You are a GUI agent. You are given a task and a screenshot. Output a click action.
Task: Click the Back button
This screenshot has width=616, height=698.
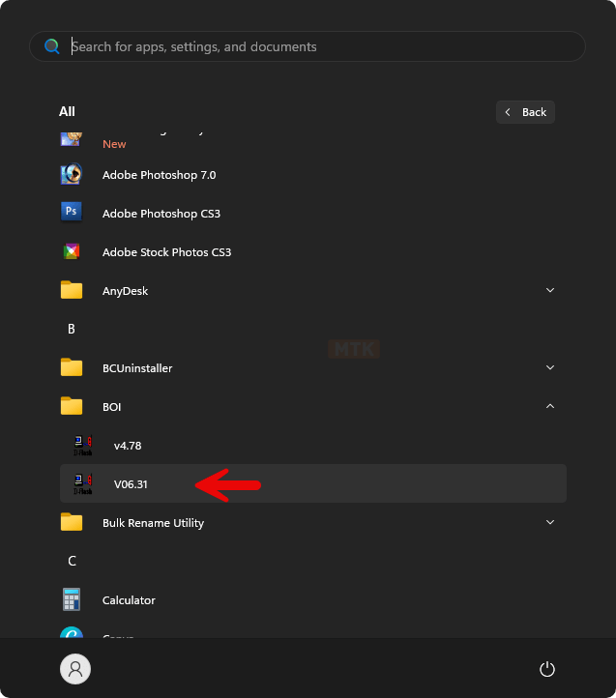(x=525, y=112)
